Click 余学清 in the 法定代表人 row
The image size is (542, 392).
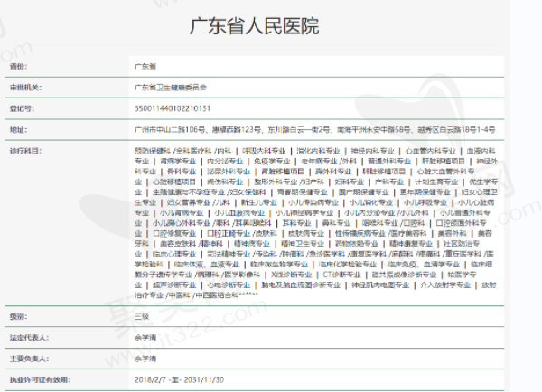pos(145,338)
